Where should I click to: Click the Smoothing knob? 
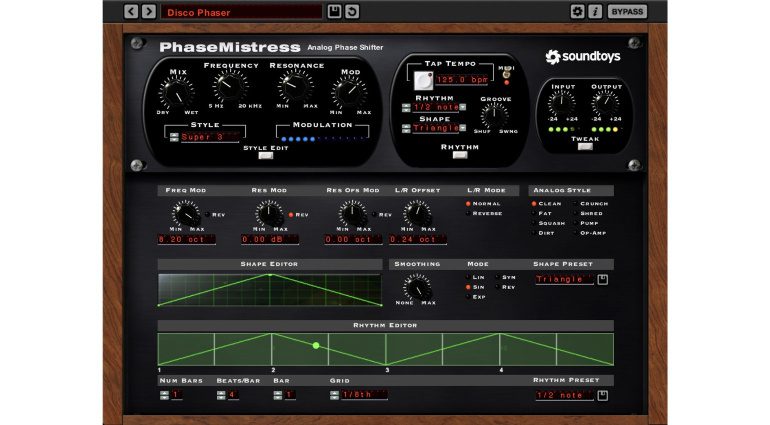point(417,287)
